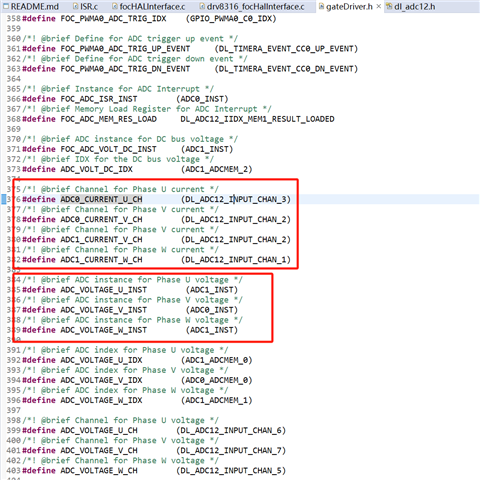Image resolution: width=480 pixels, height=480 pixels.
Task: Click the DL_ADC12_INPUT_CHAN_7 value
Action: pos(231,450)
